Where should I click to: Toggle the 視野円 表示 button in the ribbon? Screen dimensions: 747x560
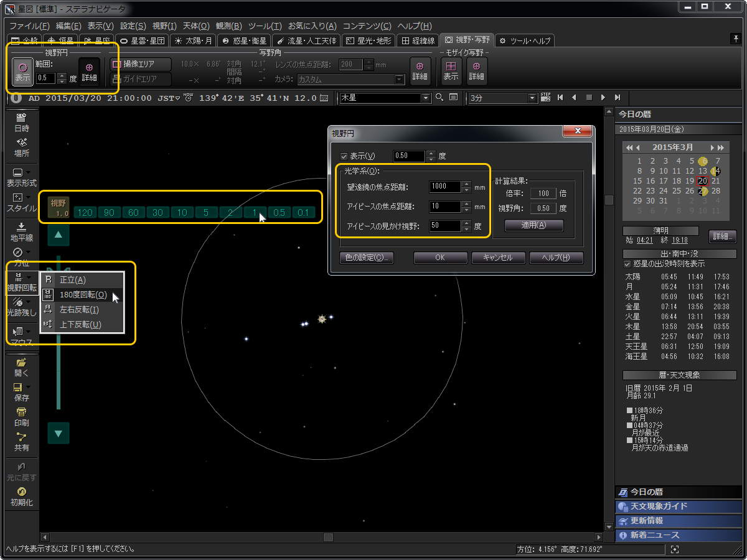pyautogui.click(x=23, y=72)
